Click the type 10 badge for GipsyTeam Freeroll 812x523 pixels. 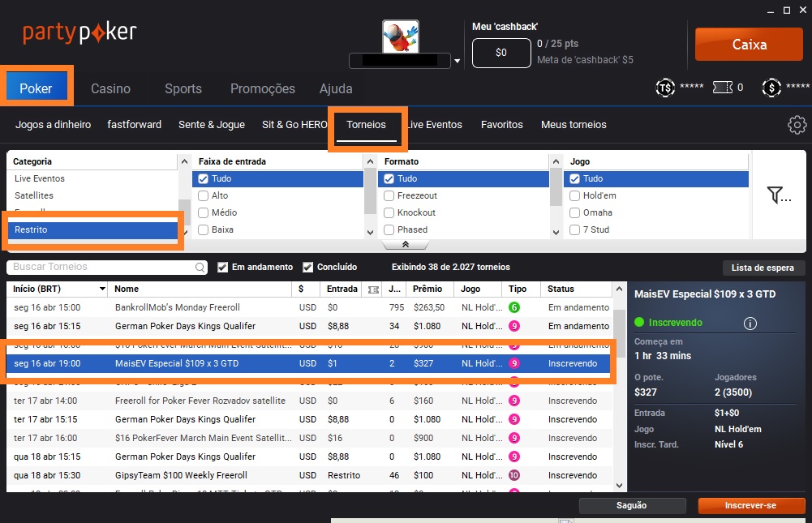pyautogui.click(x=513, y=475)
